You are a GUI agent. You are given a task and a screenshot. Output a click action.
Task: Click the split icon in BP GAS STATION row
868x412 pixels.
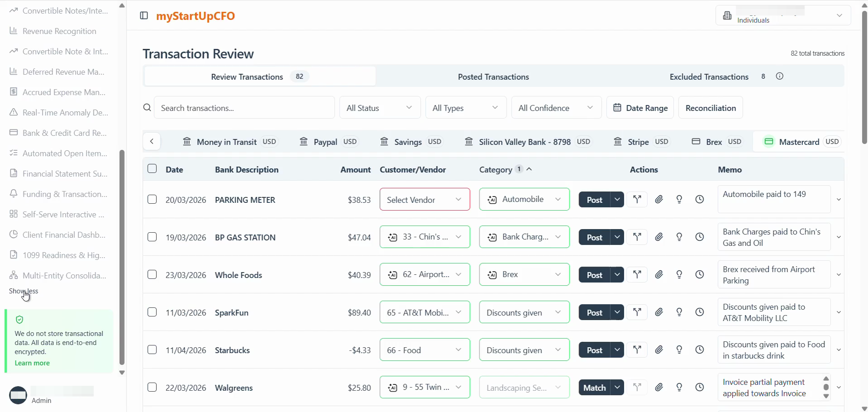pyautogui.click(x=637, y=237)
